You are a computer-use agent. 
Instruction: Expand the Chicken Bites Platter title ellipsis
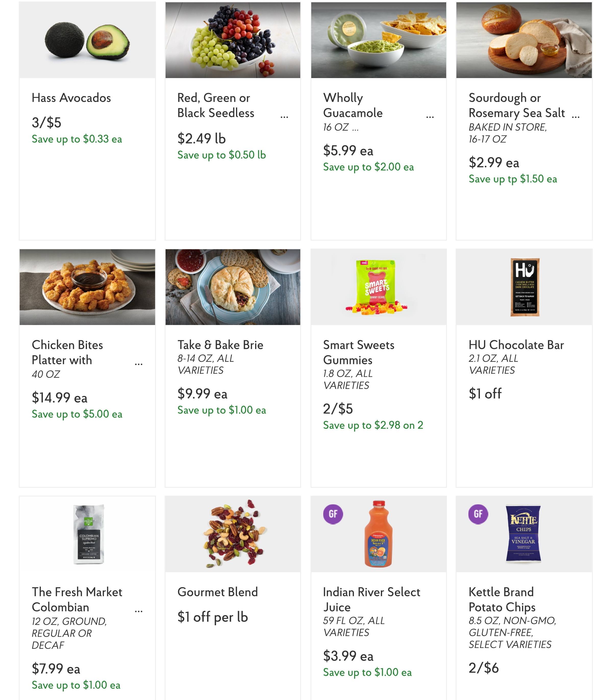pos(139,364)
